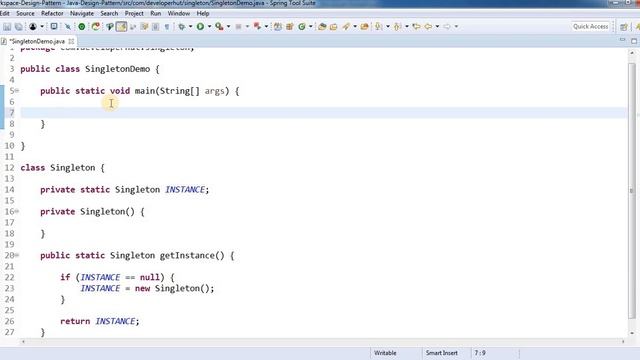
Task: Click the Open Perspective icon
Action: pyautogui.click(x=623, y=27)
